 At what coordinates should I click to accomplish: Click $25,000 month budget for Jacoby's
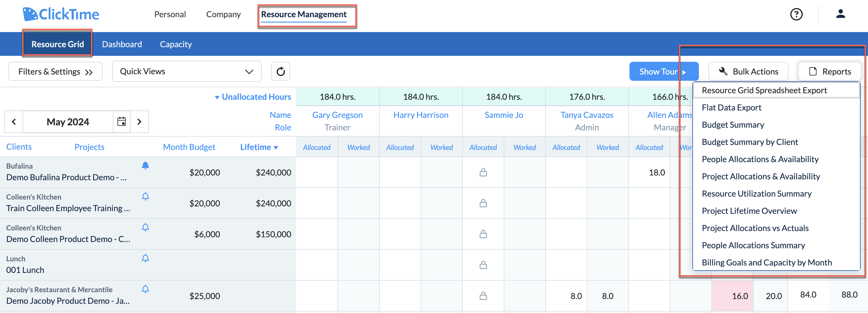tap(204, 296)
